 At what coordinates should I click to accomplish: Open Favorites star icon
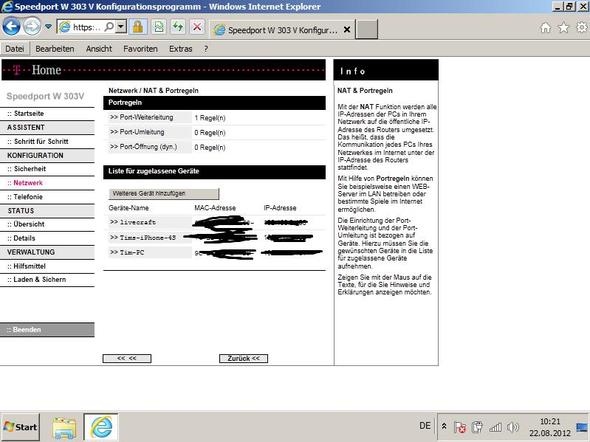[x=563, y=28]
